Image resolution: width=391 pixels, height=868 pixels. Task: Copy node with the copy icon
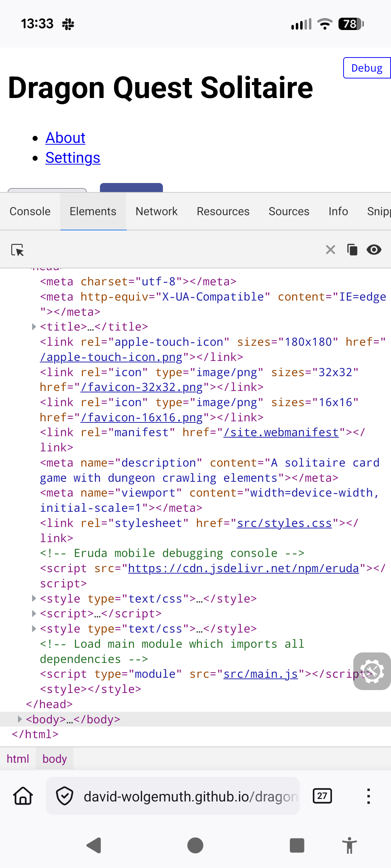point(352,250)
